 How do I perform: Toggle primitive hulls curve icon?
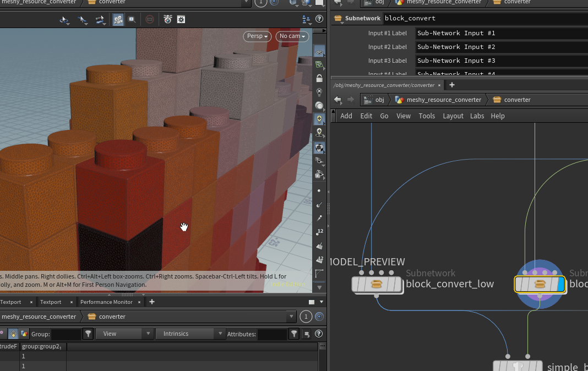coord(319,274)
